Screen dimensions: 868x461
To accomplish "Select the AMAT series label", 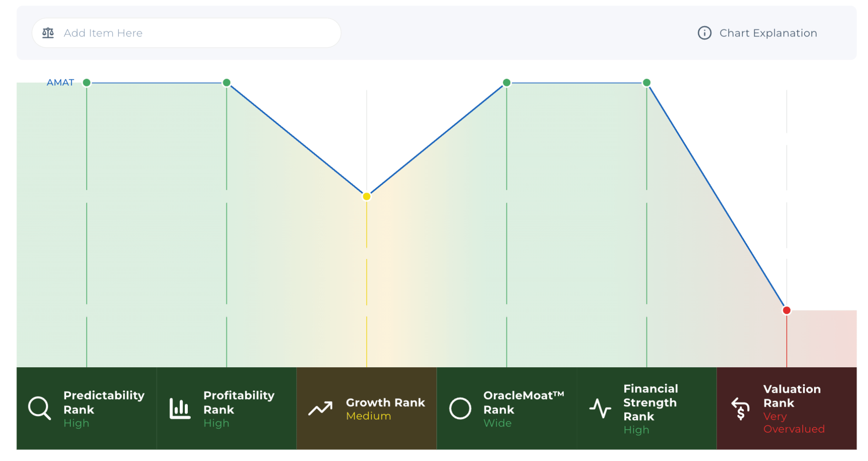I will click(x=60, y=82).
